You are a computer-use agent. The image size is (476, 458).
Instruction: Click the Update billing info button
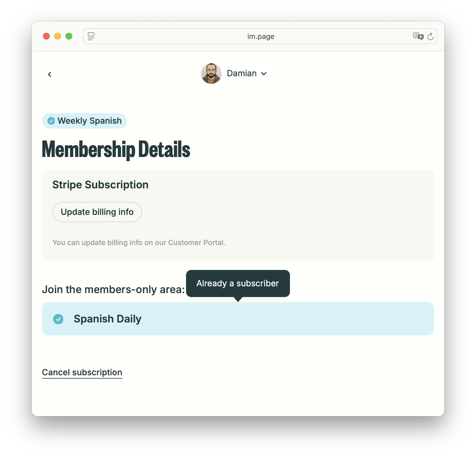click(97, 212)
